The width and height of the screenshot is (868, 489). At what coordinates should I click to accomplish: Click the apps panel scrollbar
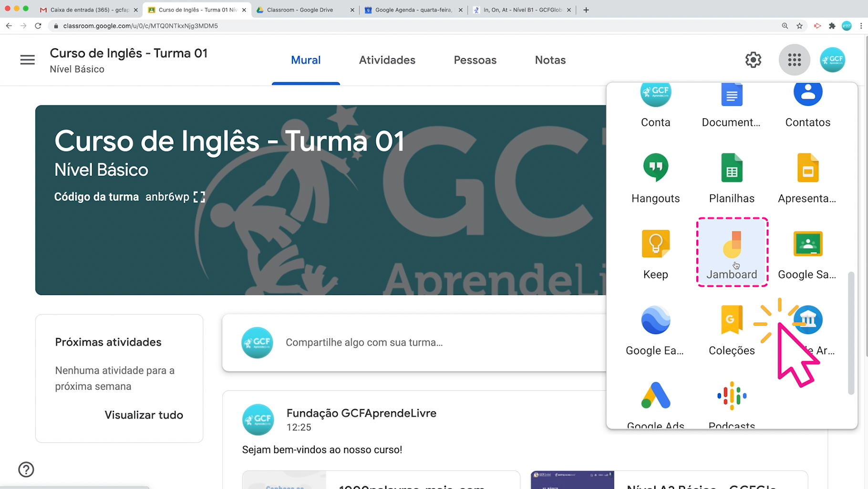click(851, 333)
